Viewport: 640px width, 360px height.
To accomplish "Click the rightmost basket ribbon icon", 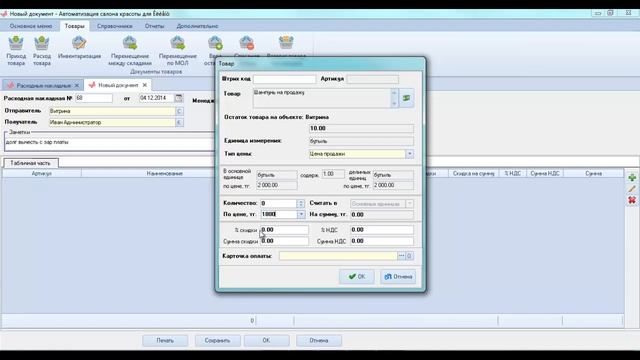I will tap(286, 43).
